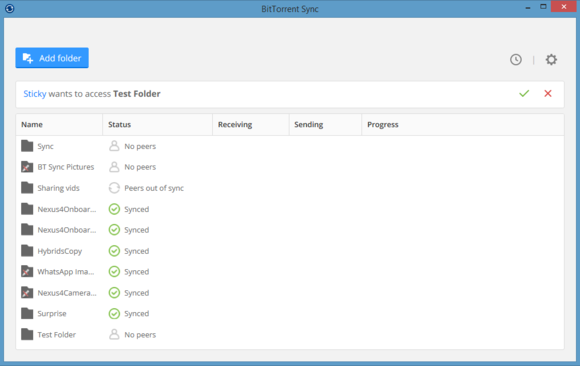580x366 pixels.
Task: Open the settings gear icon
Action: coord(551,60)
